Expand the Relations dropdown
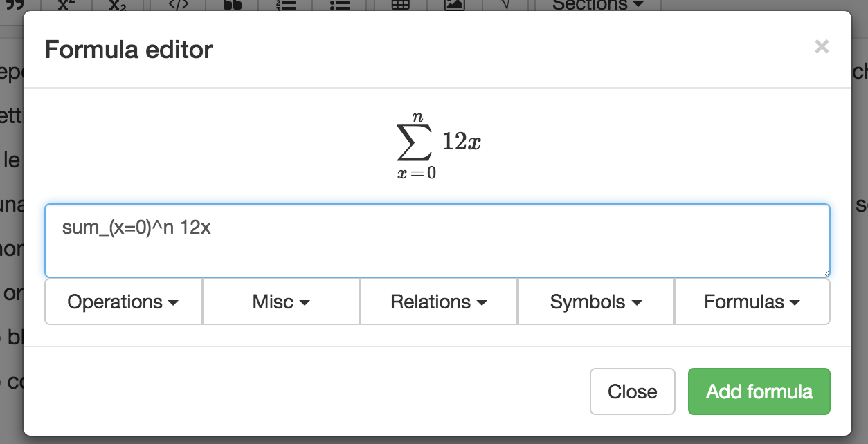The width and height of the screenshot is (868, 444). click(439, 302)
